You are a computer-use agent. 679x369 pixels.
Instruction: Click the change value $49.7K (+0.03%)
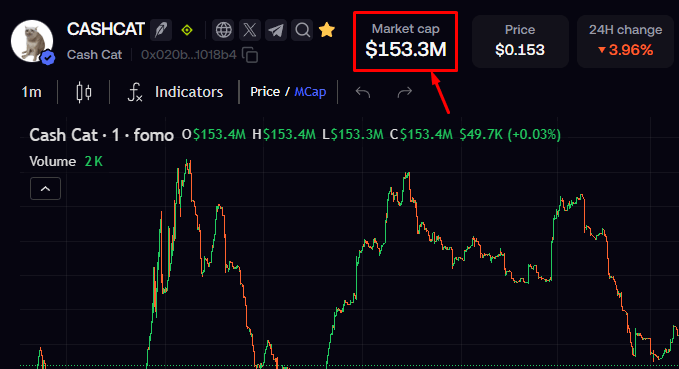pos(510,135)
